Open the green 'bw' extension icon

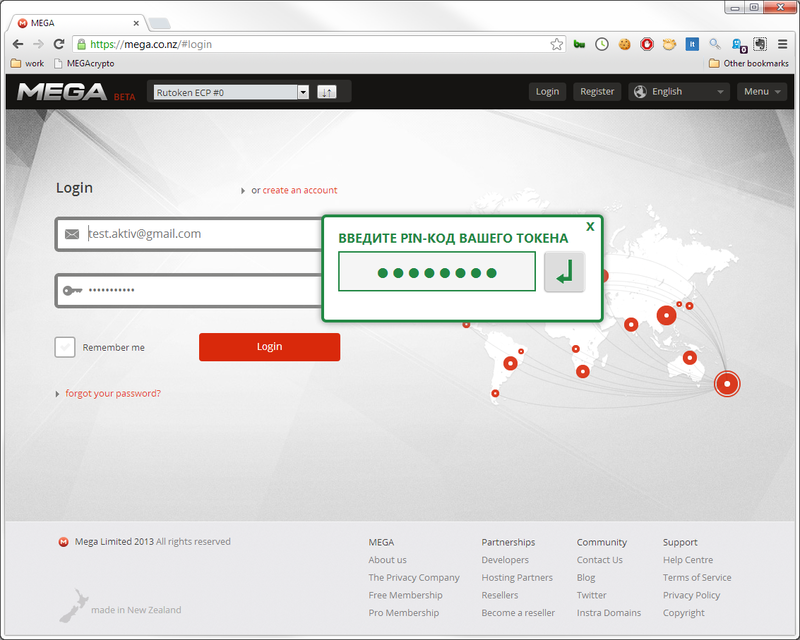coord(579,44)
